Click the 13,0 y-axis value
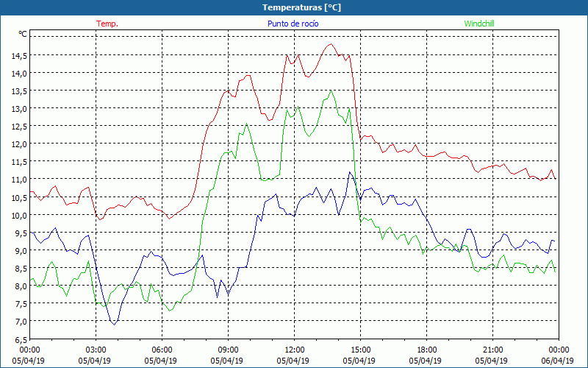This screenshot has height=368, width=588. pos(19,108)
